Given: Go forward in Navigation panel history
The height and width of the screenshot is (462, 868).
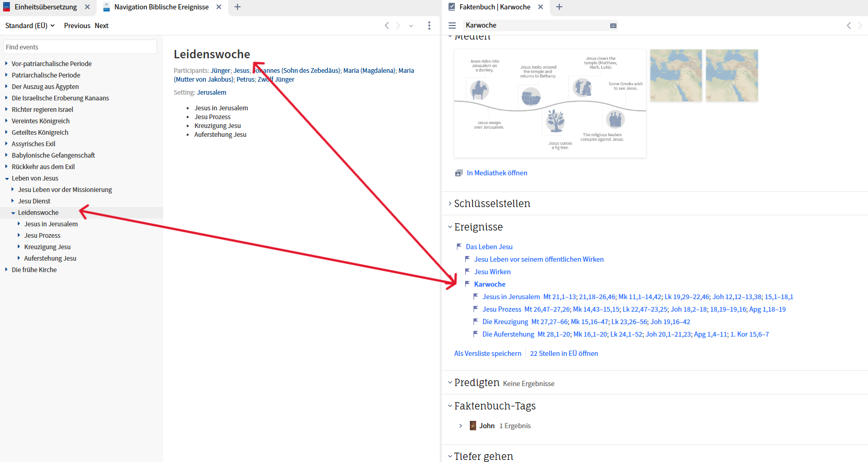Looking at the screenshot, I should pos(398,25).
